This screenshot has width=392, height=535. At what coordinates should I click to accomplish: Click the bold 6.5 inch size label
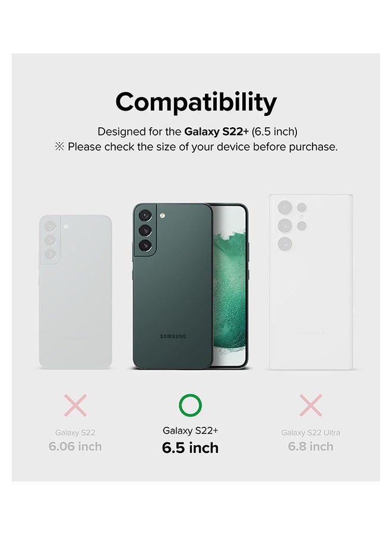tap(190, 448)
